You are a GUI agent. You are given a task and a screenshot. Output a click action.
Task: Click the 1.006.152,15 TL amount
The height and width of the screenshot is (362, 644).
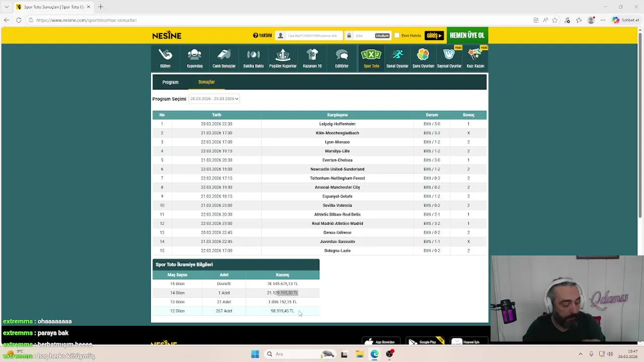click(x=282, y=302)
